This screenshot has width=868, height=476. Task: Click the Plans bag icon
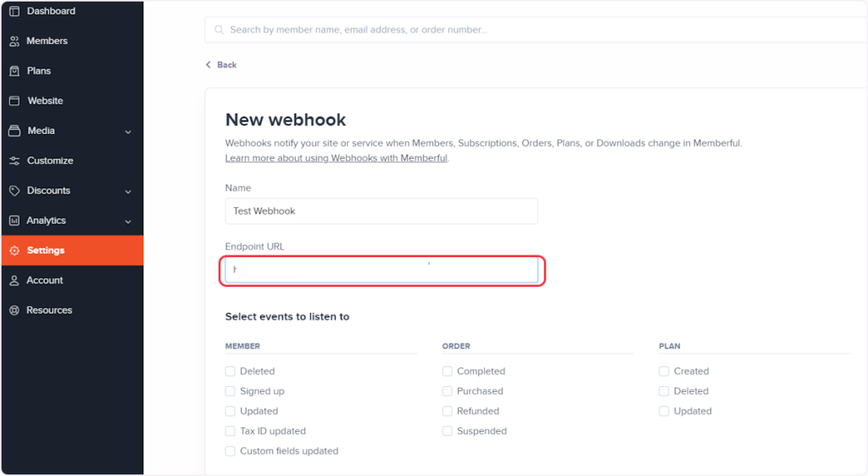click(14, 71)
